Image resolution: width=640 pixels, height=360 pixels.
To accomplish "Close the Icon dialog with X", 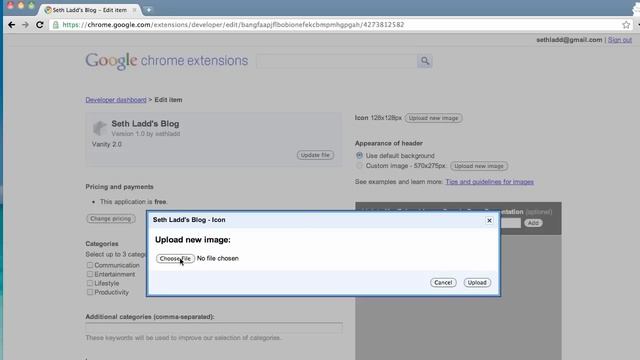I will click(489, 220).
